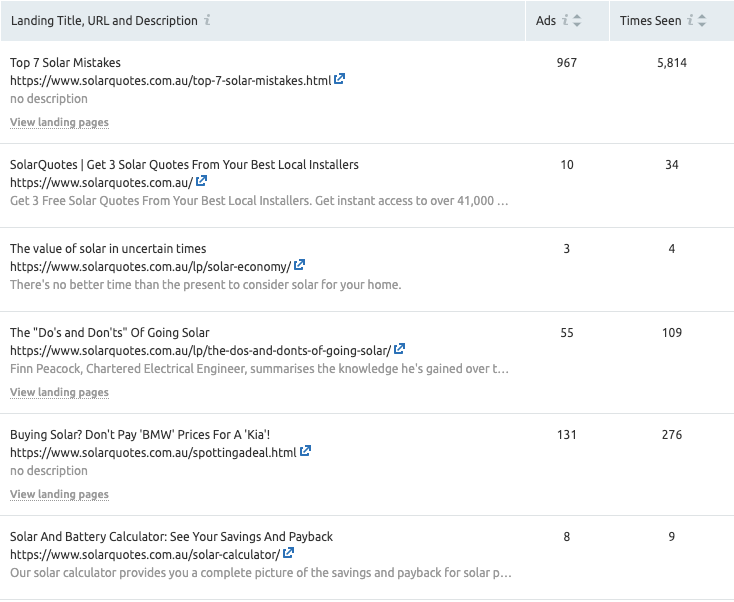The image size is (734, 602).
Task: Click the Ads value 131
Action: click(x=566, y=434)
